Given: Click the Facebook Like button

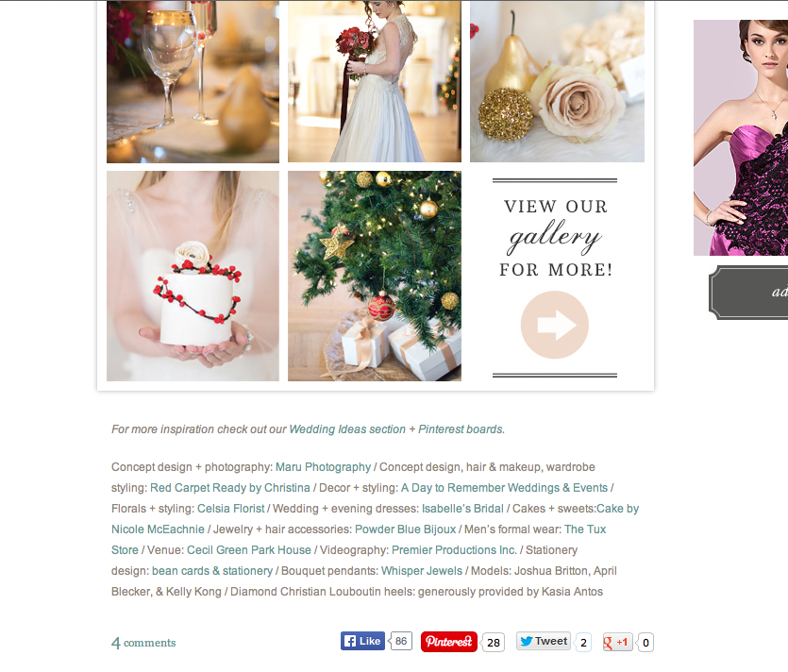Looking at the screenshot, I should point(362,641).
